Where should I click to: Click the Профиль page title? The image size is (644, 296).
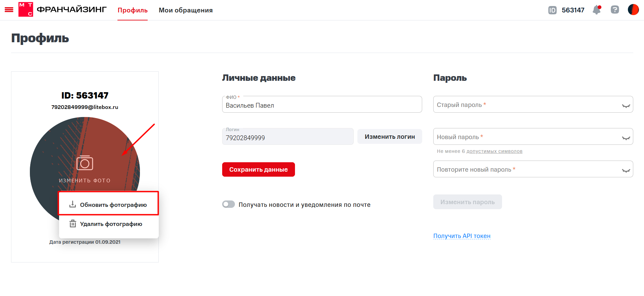click(x=40, y=38)
